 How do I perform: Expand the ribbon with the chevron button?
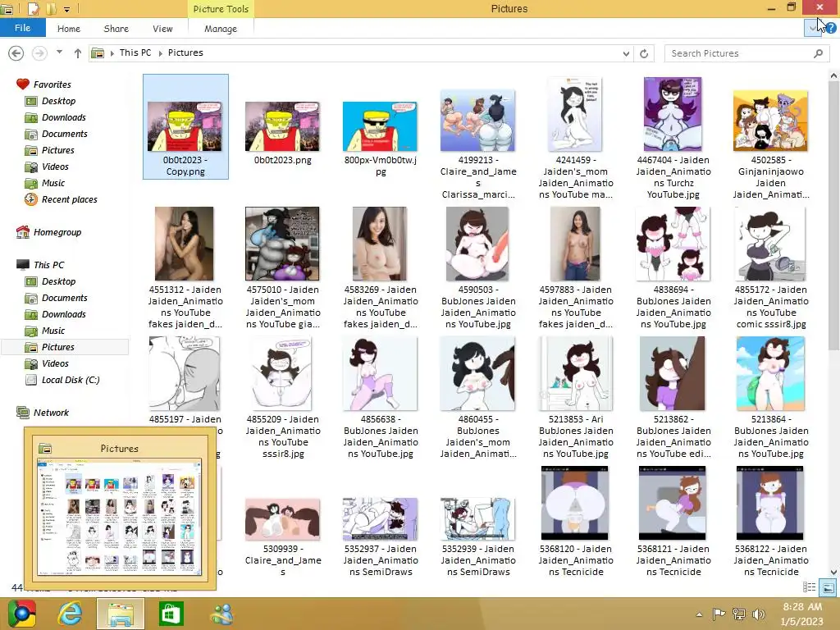coord(812,29)
